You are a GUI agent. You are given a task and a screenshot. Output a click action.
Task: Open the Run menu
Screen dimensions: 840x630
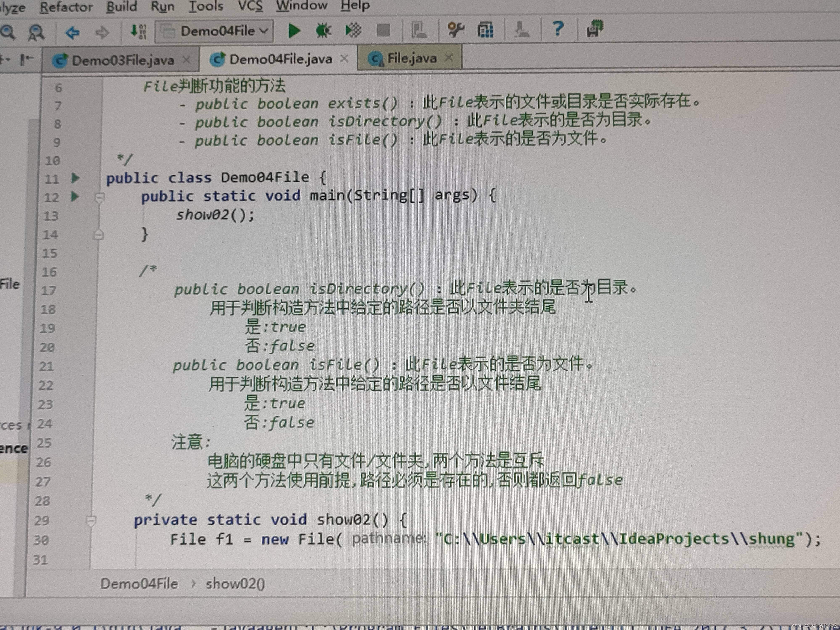pyautogui.click(x=163, y=7)
